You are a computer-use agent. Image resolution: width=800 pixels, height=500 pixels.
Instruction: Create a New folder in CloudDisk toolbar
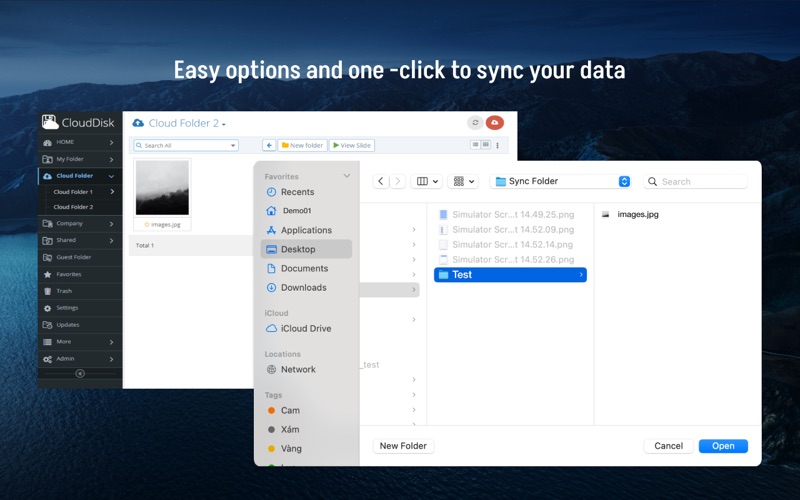tap(303, 145)
